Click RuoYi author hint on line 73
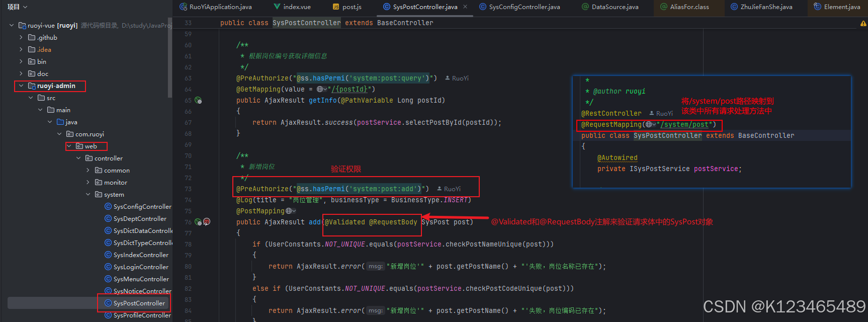Screen dimensions: 868x322 tap(449, 189)
